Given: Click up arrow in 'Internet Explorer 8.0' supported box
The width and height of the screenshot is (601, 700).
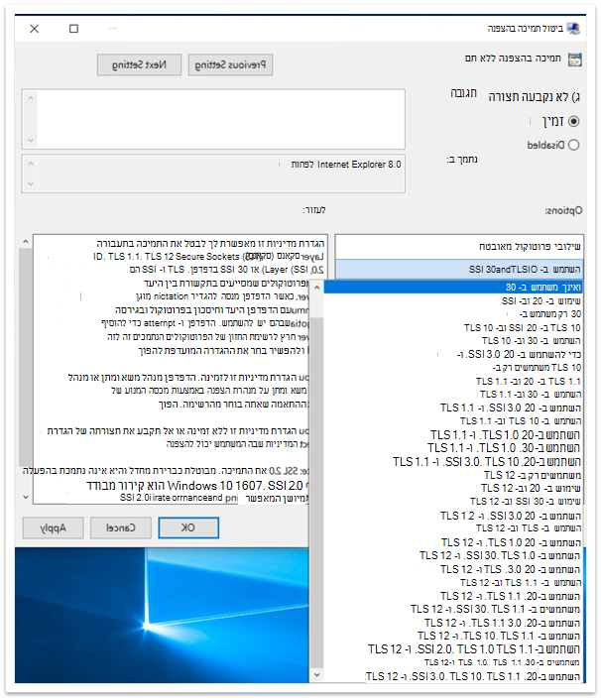Looking at the screenshot, I should point(31,164).
